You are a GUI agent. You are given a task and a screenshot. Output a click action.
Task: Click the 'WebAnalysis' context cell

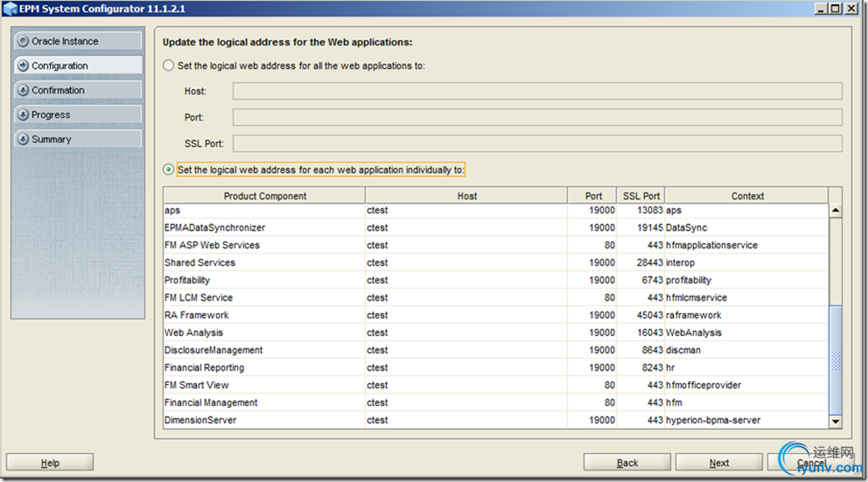746,332
